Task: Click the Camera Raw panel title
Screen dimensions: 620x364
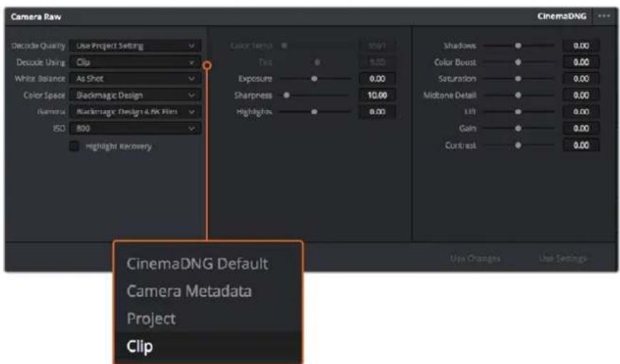Action: (x=36, y=16)
